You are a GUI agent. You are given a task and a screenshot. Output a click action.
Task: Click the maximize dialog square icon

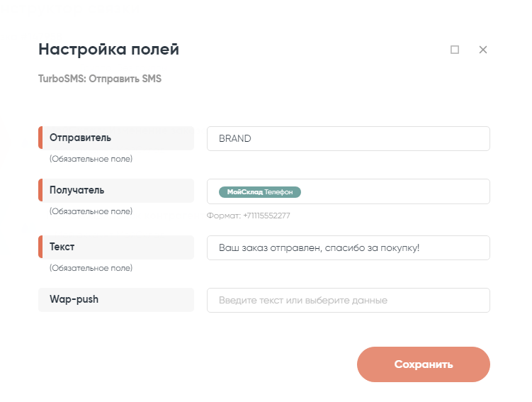pyautogui.click(x=455, y=50)
